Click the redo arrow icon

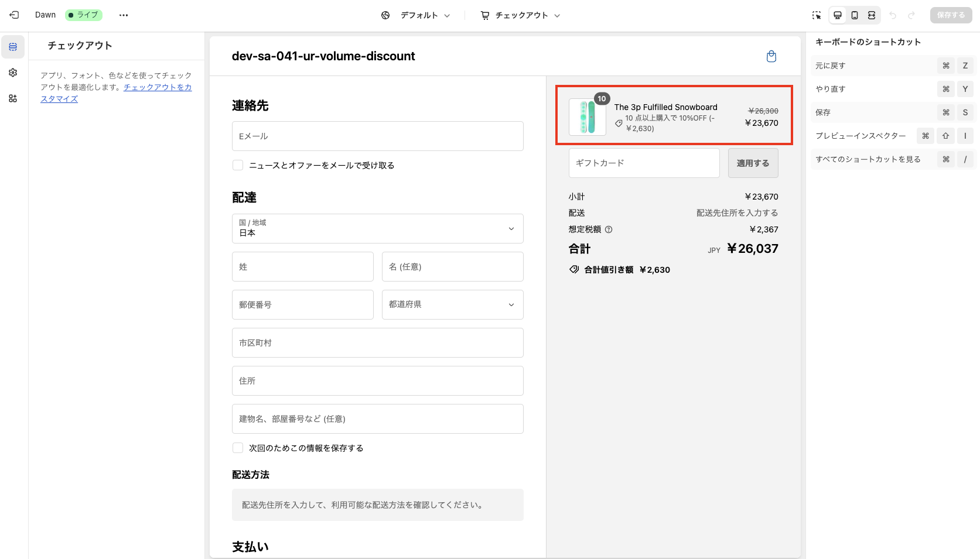point(912,15)
